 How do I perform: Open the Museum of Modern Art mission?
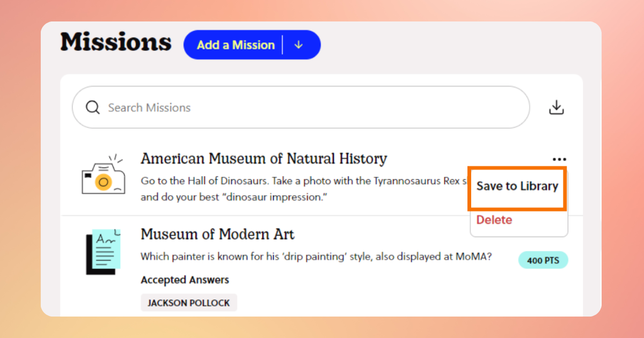point(217,234)
